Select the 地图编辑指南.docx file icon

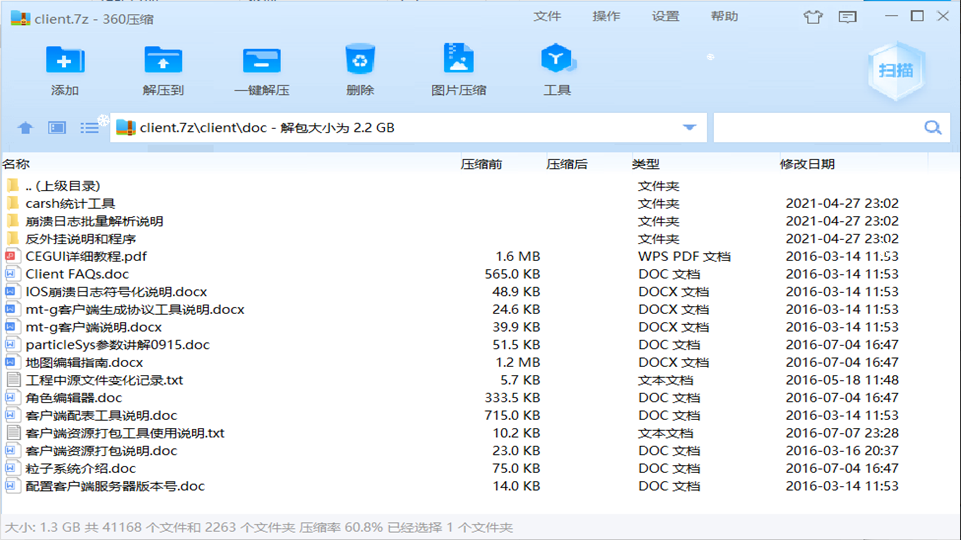coord(11,362)
